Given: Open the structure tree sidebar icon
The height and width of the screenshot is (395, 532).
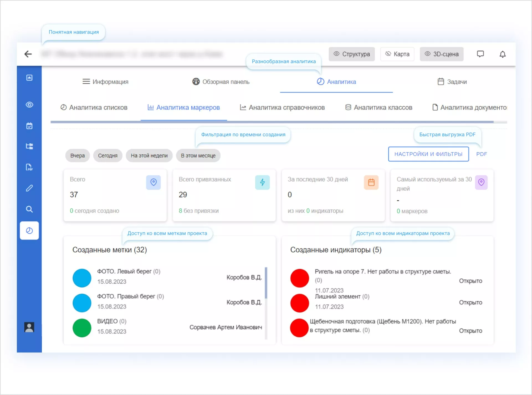Looking at the screenshot, I should coord(29,146).
